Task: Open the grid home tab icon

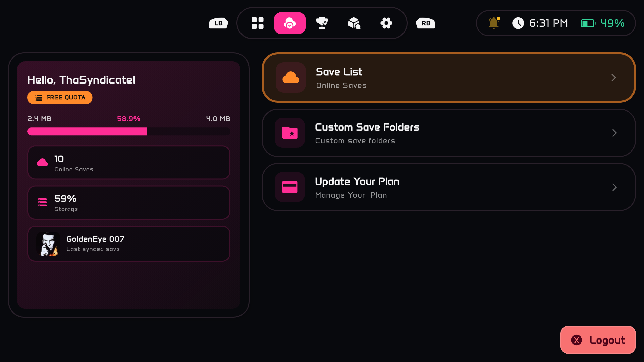Action: pos(258,23)
